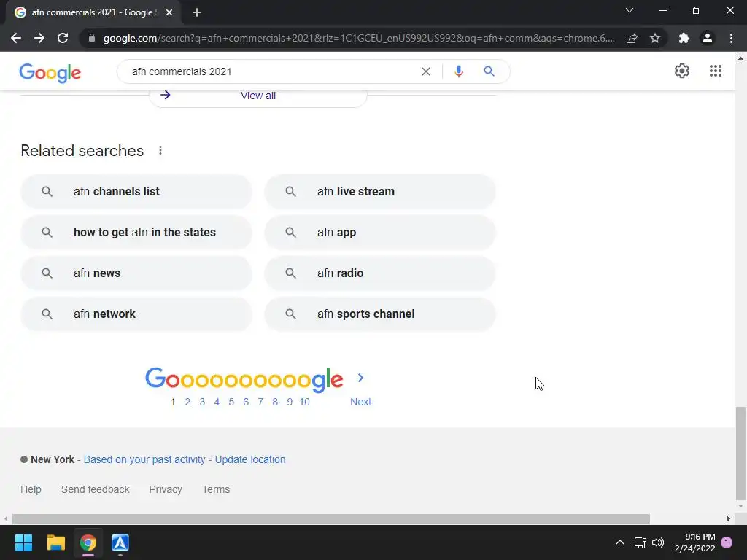Go to results page 2
The width and height of the screenshot is (747, 560).
(x=187, y=402)
